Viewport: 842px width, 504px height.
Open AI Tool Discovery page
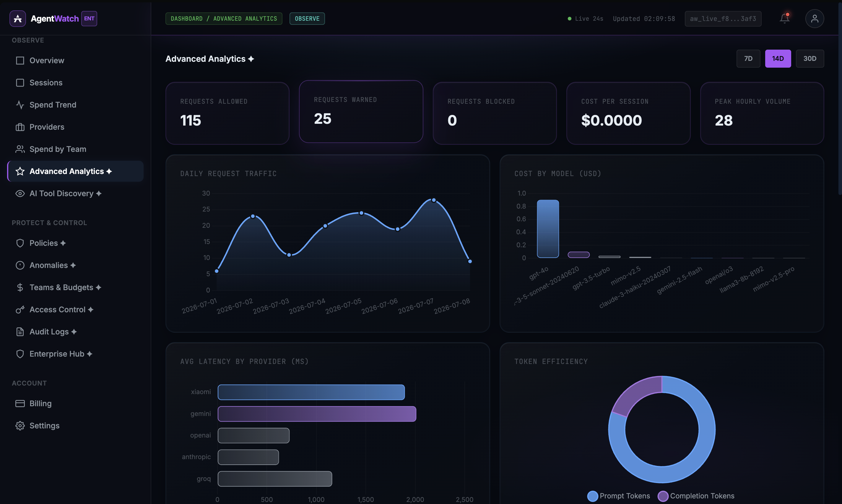[x=75, y=193]
